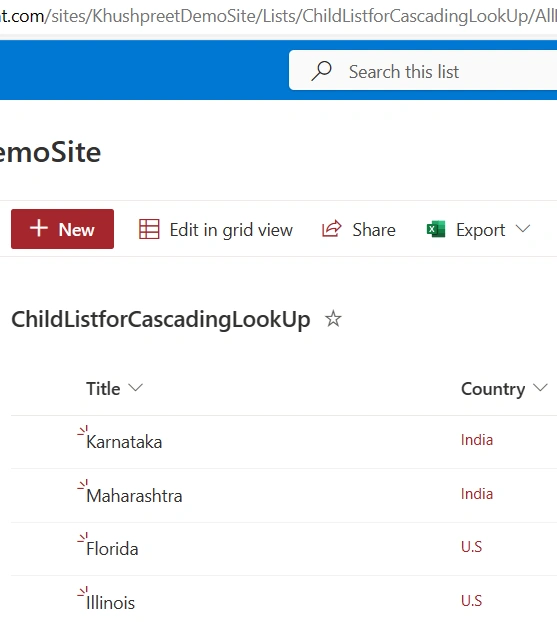Click the new-item marker beside Florida
557x622 pixels.
pyautogui.click(x=83, y=538)
